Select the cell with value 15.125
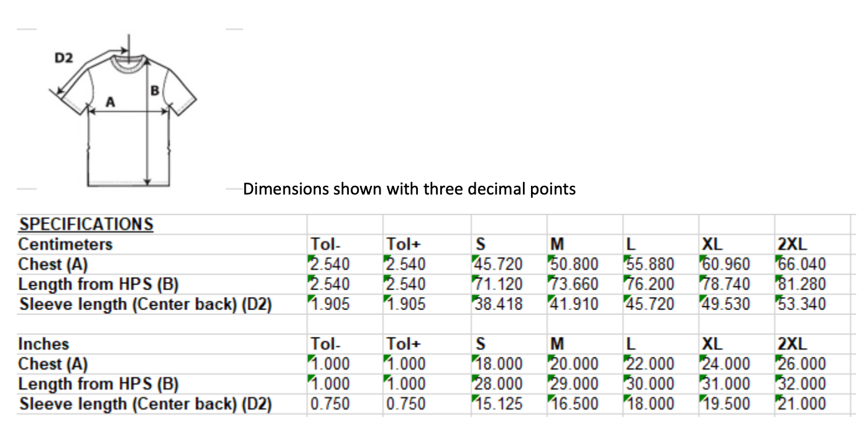Screen dimensions: 868x440 tap(497, 404)
